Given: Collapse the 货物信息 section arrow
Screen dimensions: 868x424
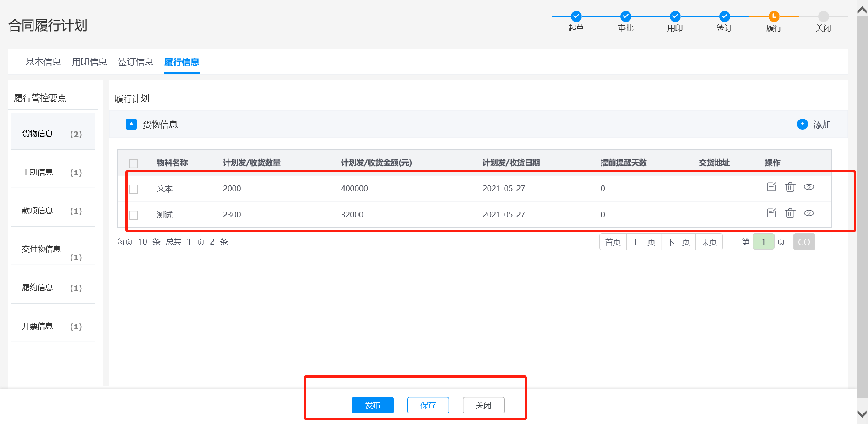Looking at the screenshot, I should point(131,124).
